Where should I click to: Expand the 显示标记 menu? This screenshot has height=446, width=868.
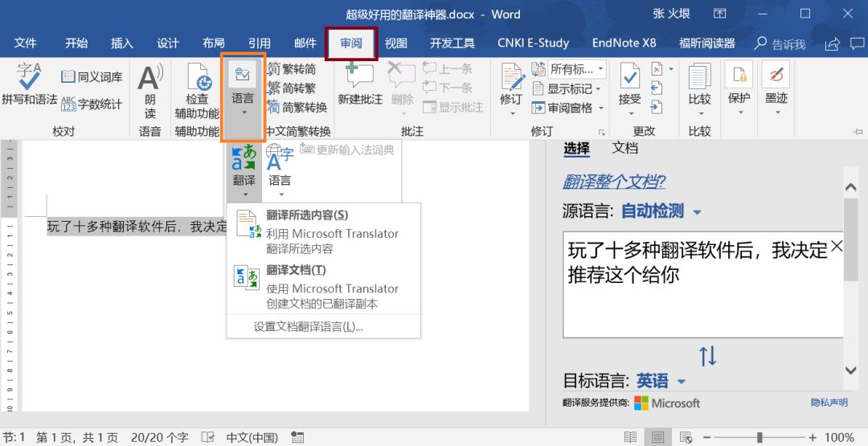point(567,88)
